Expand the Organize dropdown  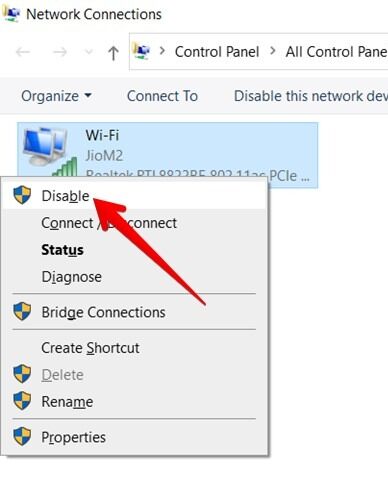(x=56, y=96)
